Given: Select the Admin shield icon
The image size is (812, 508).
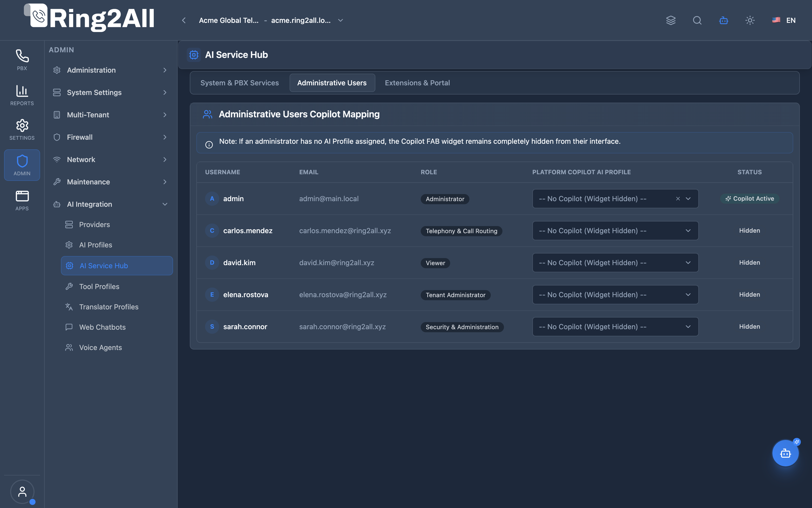Looking at the screenshot, I should tap(22, 165).
